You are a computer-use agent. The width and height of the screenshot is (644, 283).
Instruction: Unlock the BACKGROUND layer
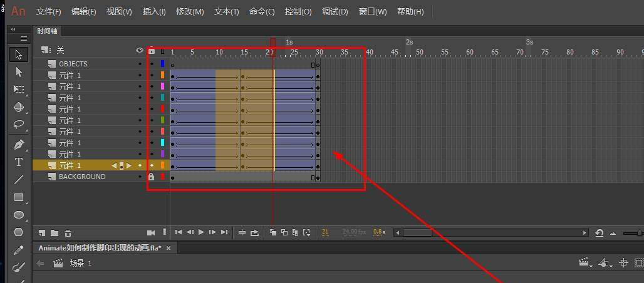tap(151, 177)
